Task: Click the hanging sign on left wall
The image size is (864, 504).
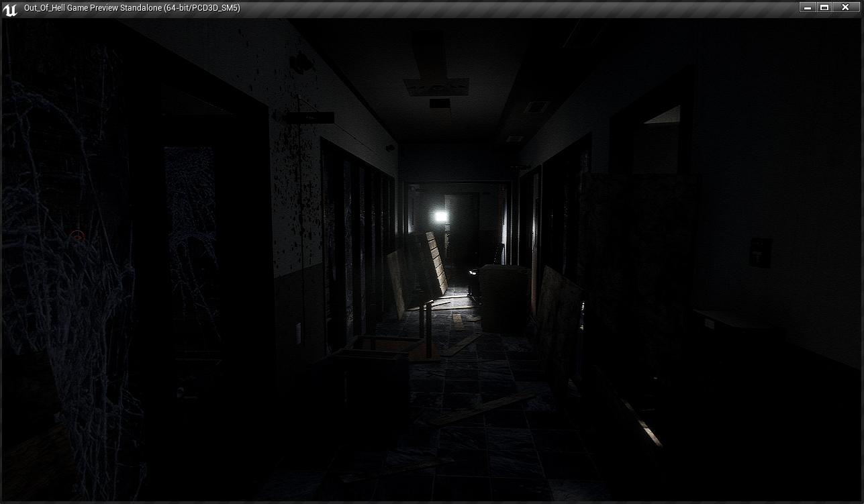Action: tap(311, 117)
